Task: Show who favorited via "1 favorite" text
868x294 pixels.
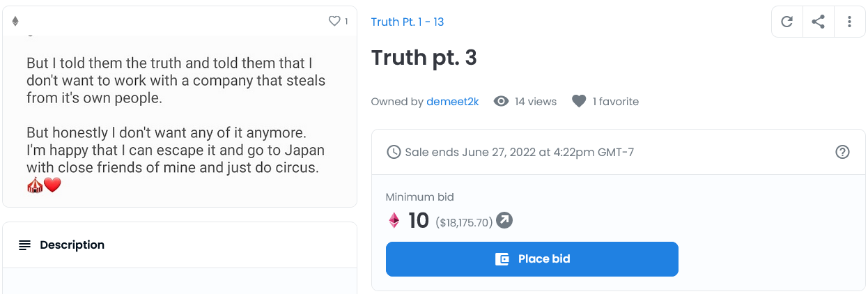Action: tap(615, 102)
